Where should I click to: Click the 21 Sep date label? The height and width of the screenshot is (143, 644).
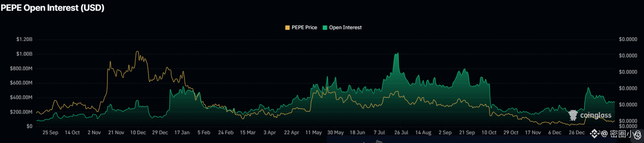point(467,133)
